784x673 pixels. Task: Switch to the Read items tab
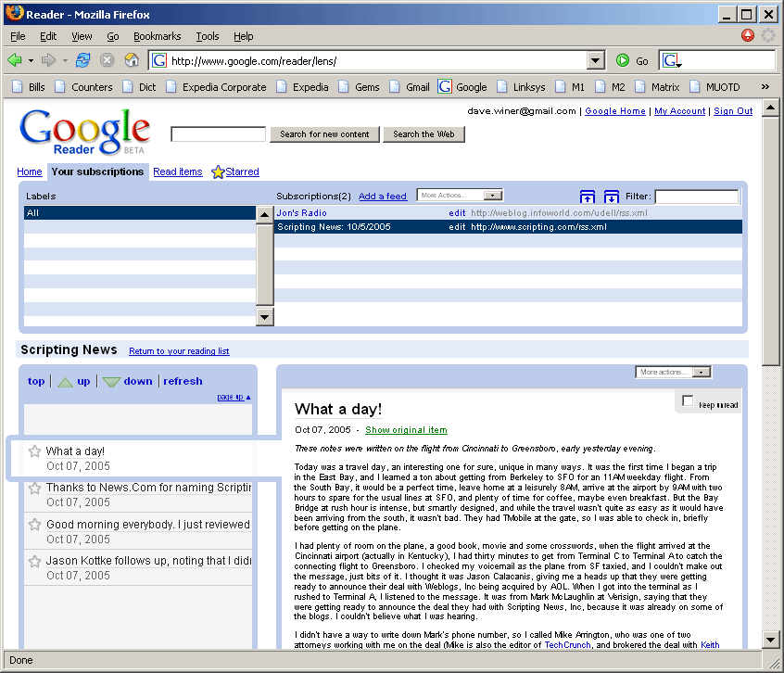coord(178,171)
